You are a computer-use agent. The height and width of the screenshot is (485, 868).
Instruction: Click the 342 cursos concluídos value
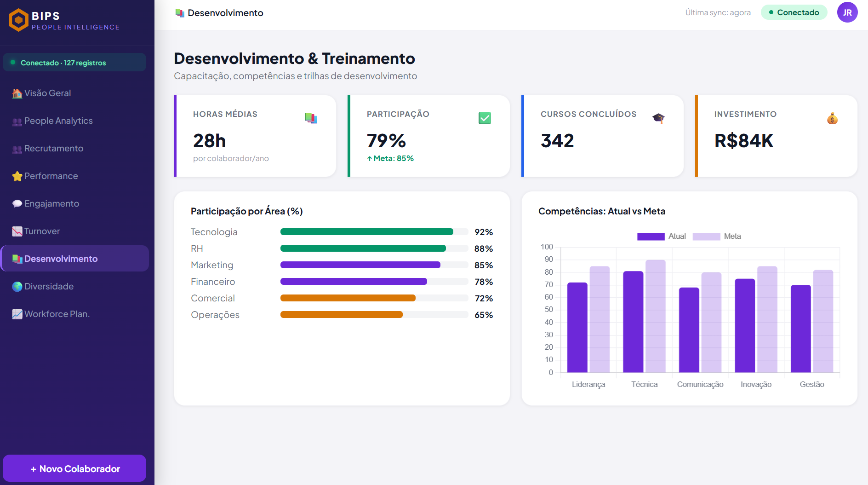(x=557, y=141)
